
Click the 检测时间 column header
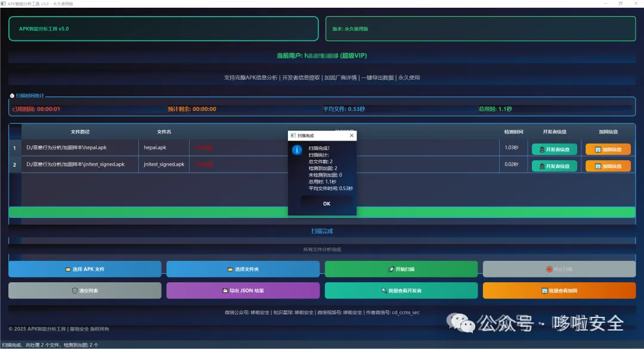tap(513, 132)
